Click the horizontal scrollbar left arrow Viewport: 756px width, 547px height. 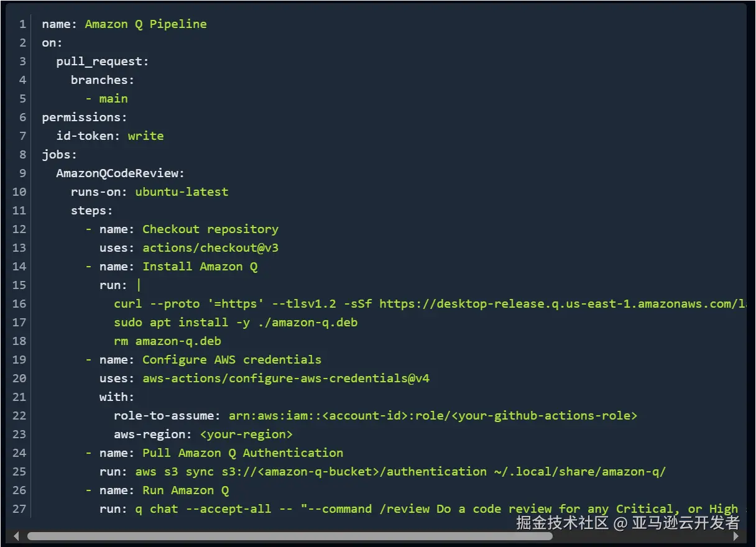[17, 536]
